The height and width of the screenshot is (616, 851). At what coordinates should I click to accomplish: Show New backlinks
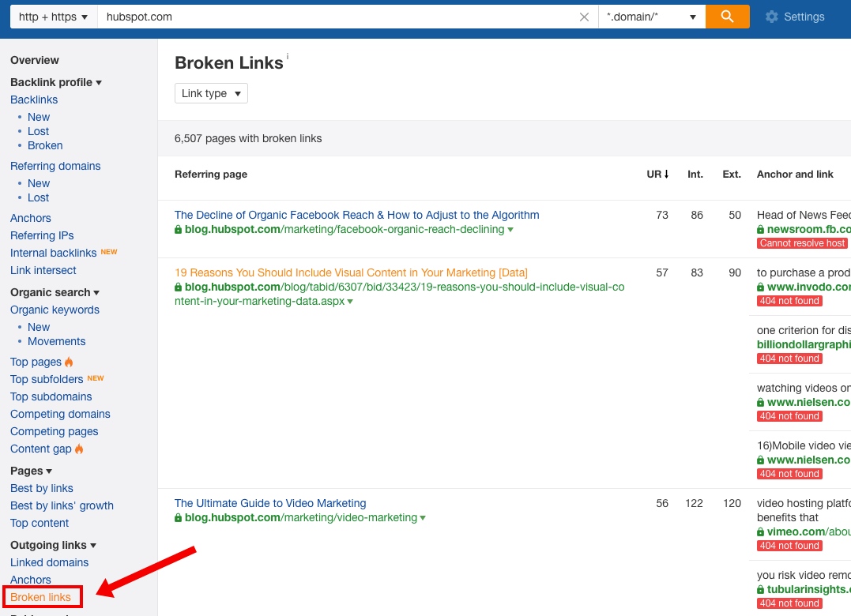(39, 117)
